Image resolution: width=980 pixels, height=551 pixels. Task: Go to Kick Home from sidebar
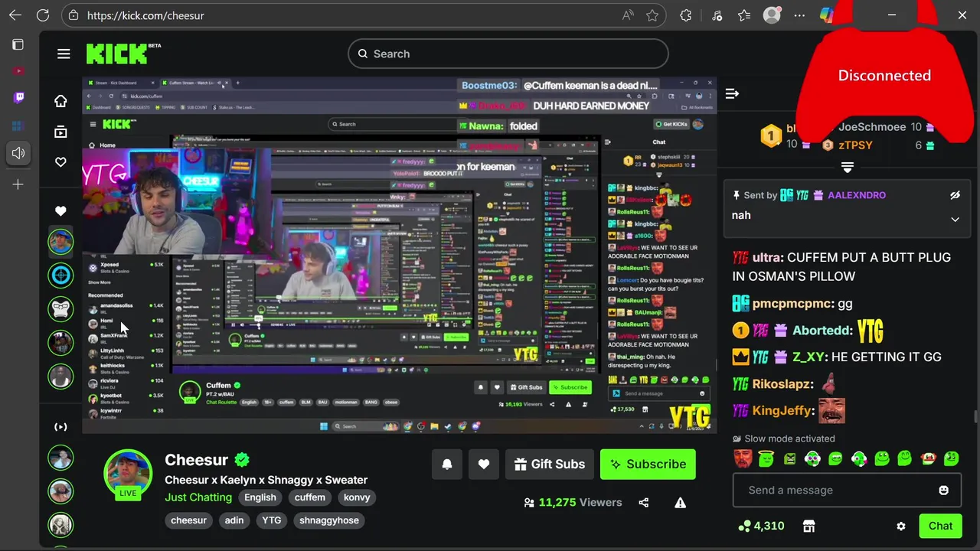60,101
